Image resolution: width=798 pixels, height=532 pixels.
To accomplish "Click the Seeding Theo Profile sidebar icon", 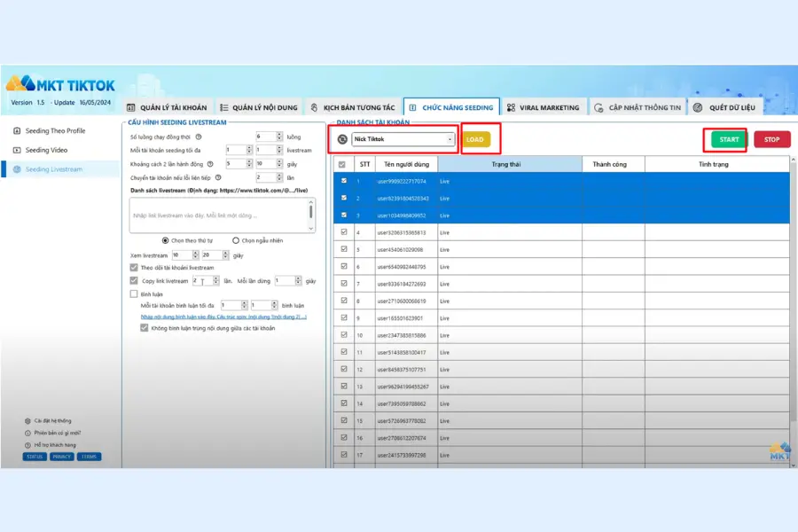I will coord(17,131).
